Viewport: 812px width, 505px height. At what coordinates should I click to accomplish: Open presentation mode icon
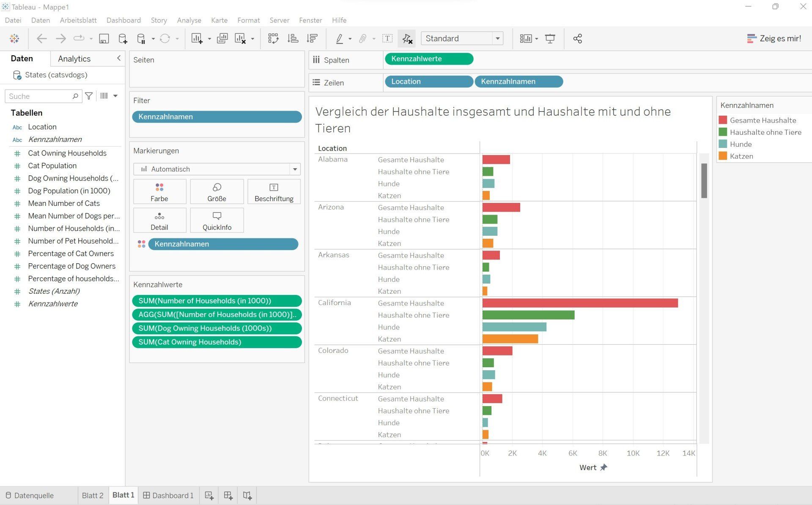pos(550,38)
